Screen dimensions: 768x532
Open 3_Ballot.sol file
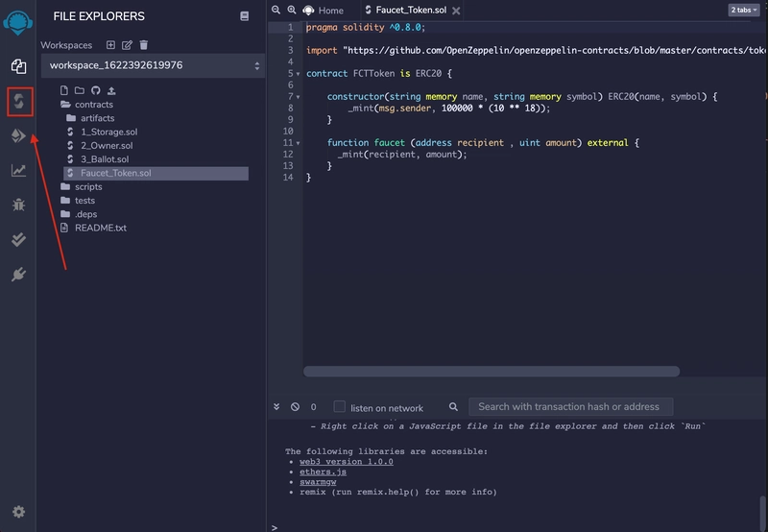[105, 159]
